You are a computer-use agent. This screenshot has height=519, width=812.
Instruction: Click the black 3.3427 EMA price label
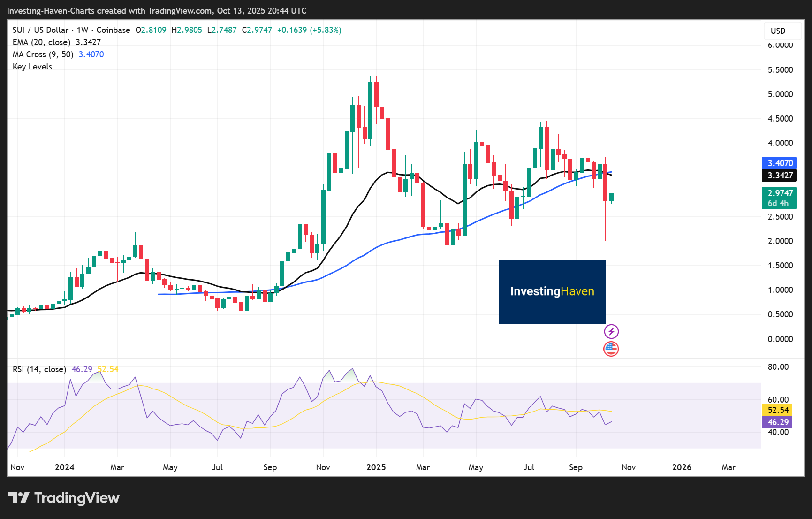click(779, 176)
